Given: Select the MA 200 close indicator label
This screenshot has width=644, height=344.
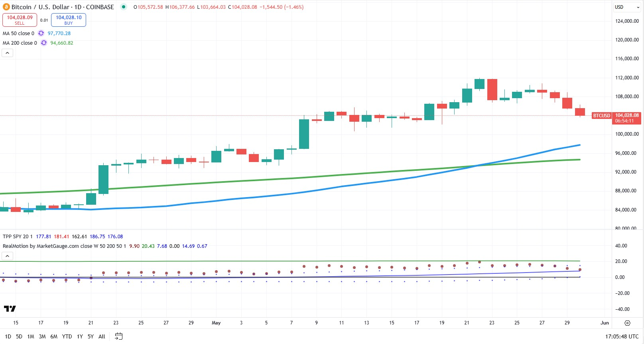Looking at the screenshot, I should tap(20, 43).
